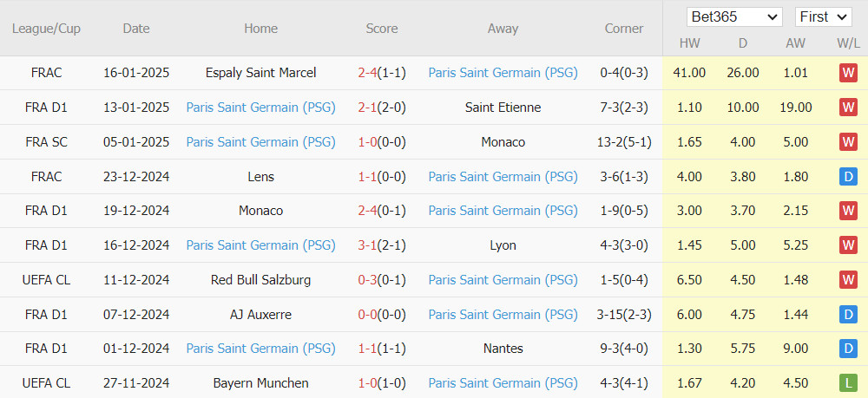Image resolution: width=868 pixels, height=398 pixels.
Task: Click the W badge for the Lyon match row
Action: click(x=847, y=245)
